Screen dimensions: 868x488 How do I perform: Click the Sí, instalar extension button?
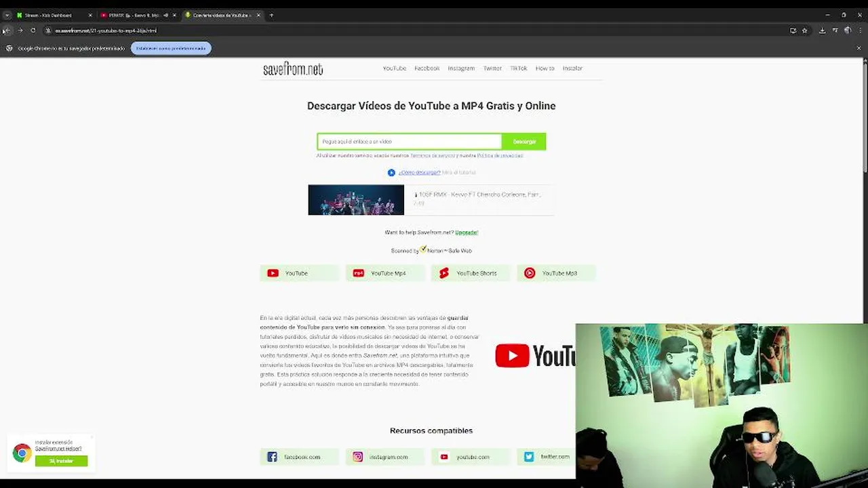point(61,461)
